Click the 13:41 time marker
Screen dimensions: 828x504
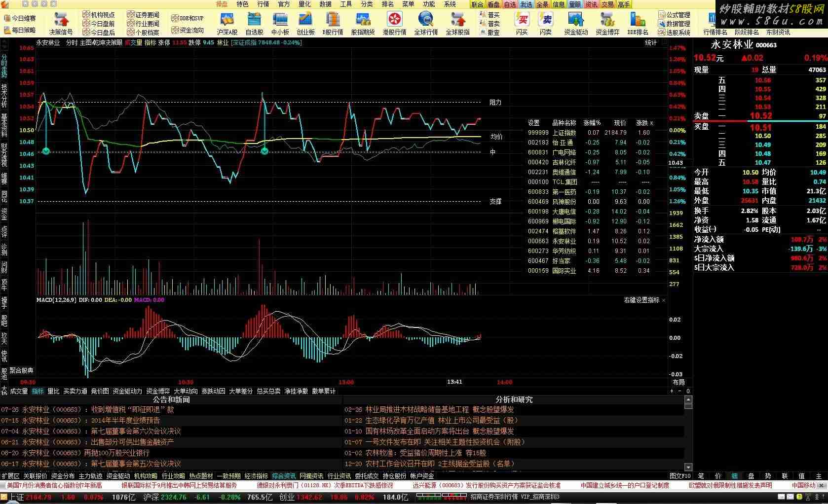[x=454, y=382]
